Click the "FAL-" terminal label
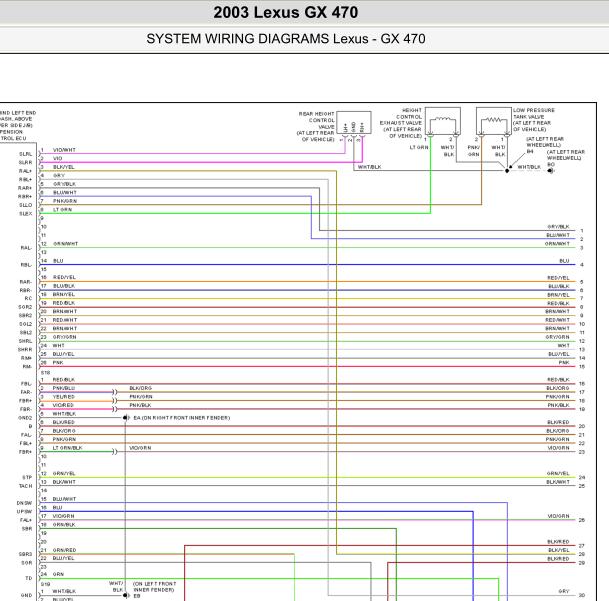 point(26,435)
